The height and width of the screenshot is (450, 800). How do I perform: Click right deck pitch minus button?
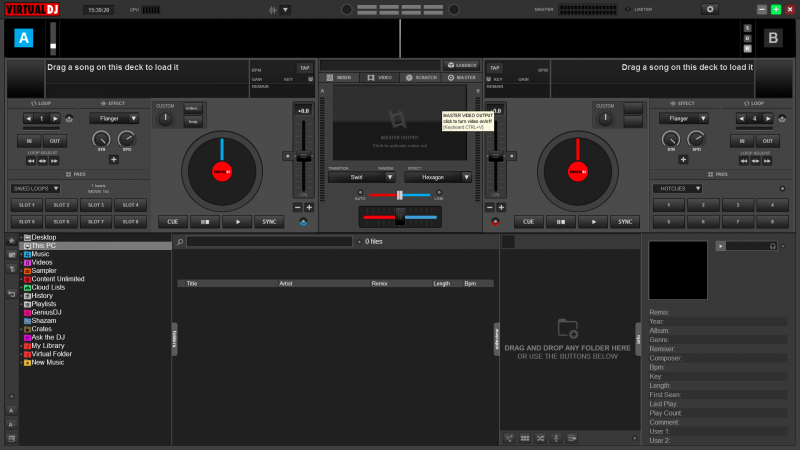point(490,208)
